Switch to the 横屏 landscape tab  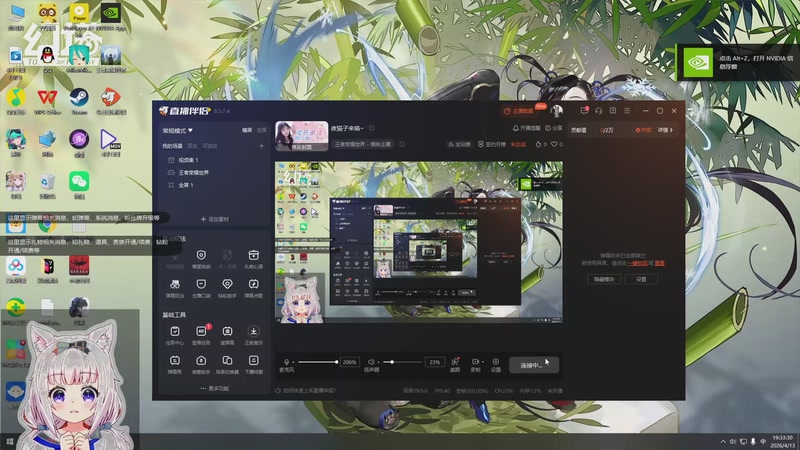click(x=247, y=131)
